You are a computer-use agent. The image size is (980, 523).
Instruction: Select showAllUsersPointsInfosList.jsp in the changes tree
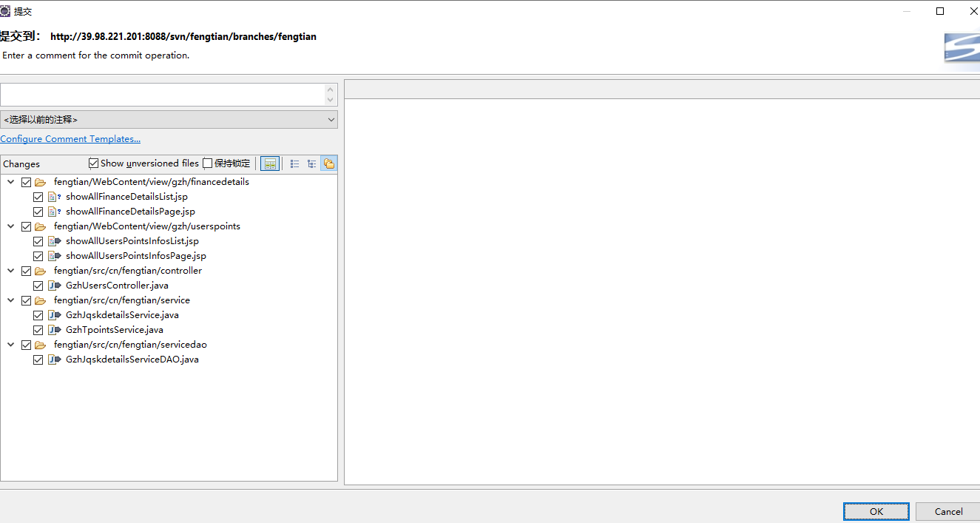pos(132,241)
